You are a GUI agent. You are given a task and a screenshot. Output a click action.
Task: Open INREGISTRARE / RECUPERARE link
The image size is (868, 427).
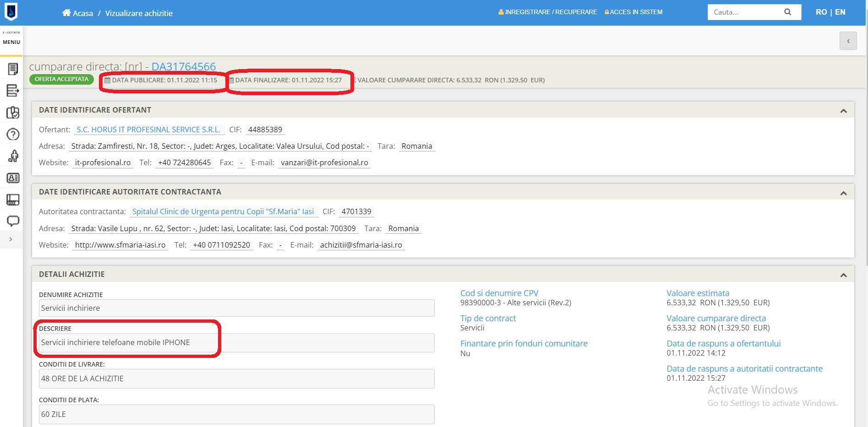tap(551, 12)
